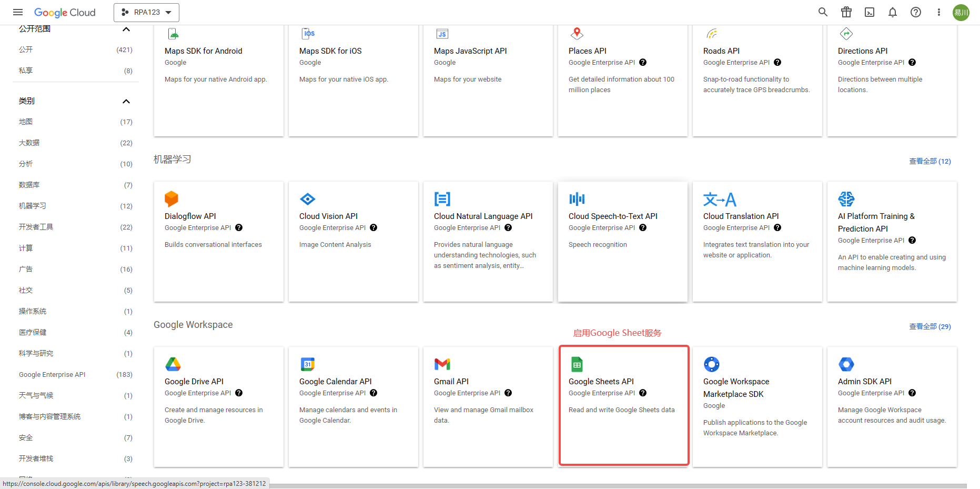Open the Places API title

tap(587, 51)
